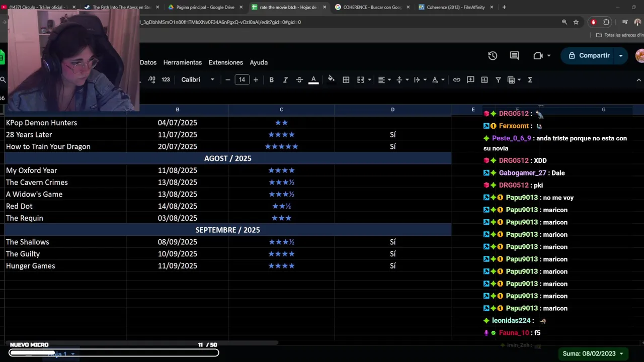
Task: Click increase decimal places icon
Action: [151, 80]
